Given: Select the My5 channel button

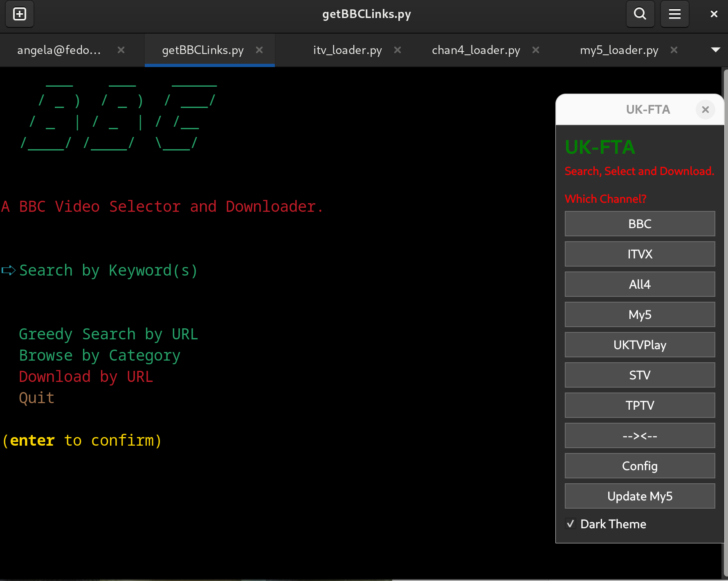Looking at the screenshot, I should coord(640,314).
